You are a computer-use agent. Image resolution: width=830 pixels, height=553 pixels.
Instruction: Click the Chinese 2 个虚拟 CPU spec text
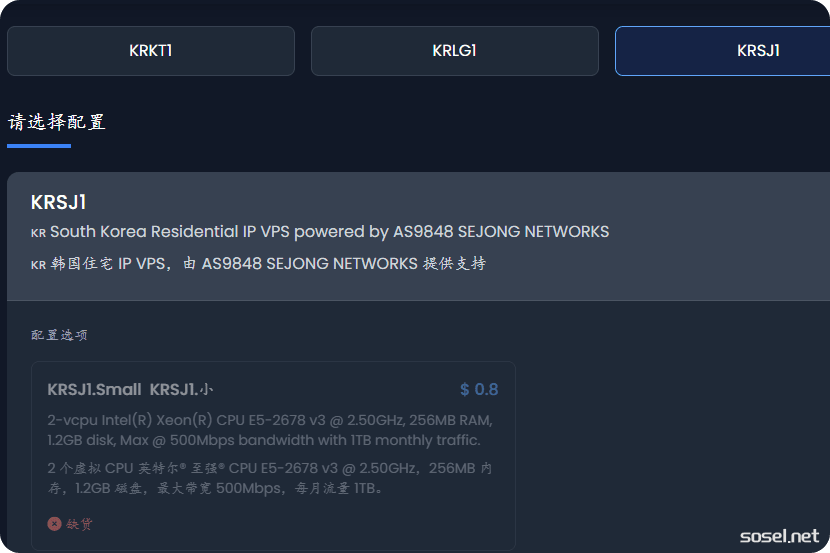(x=270, y=478)
